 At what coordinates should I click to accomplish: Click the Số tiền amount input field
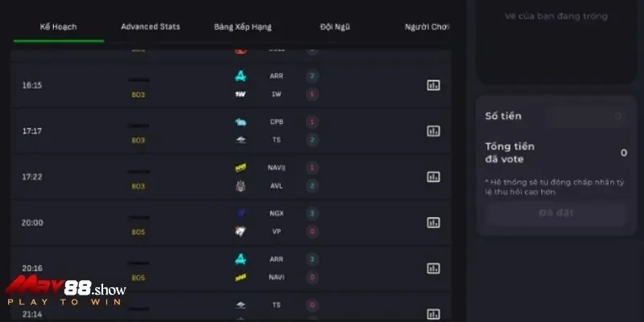pyautogui.click(x=585, y=117)
